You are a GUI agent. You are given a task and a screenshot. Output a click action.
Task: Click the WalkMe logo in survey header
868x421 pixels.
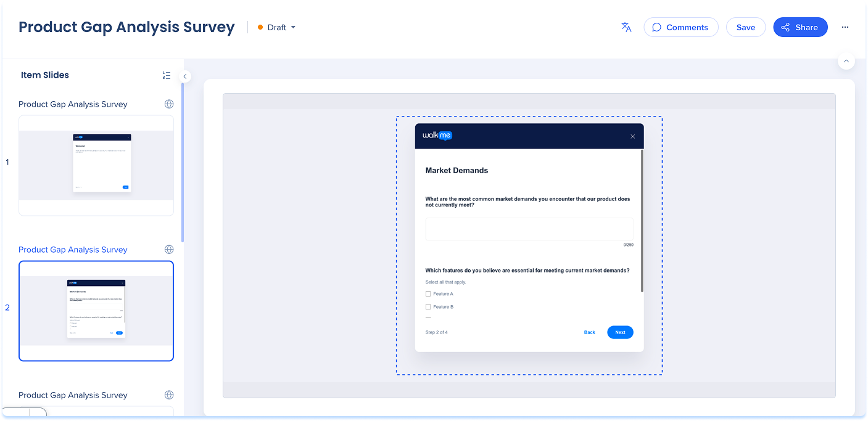coord(437,136)
